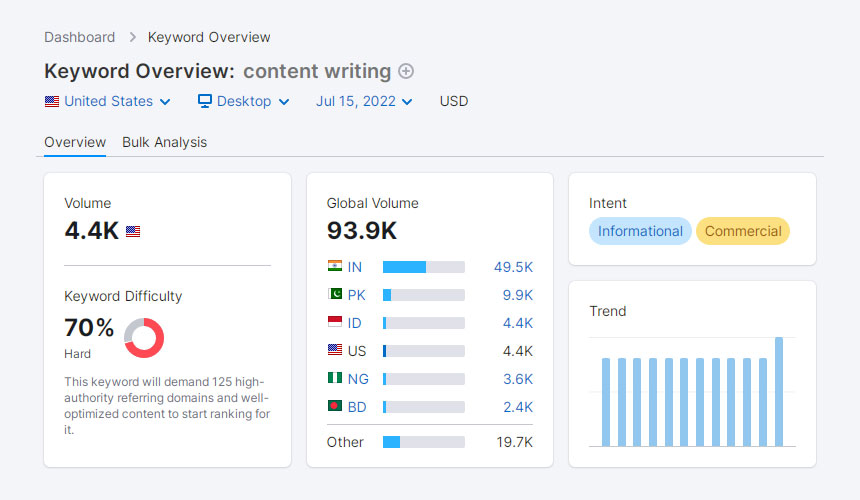
Task: Go to Dashboard breadcrumb link
Action: pyautogui.click(x=79, y=37)
